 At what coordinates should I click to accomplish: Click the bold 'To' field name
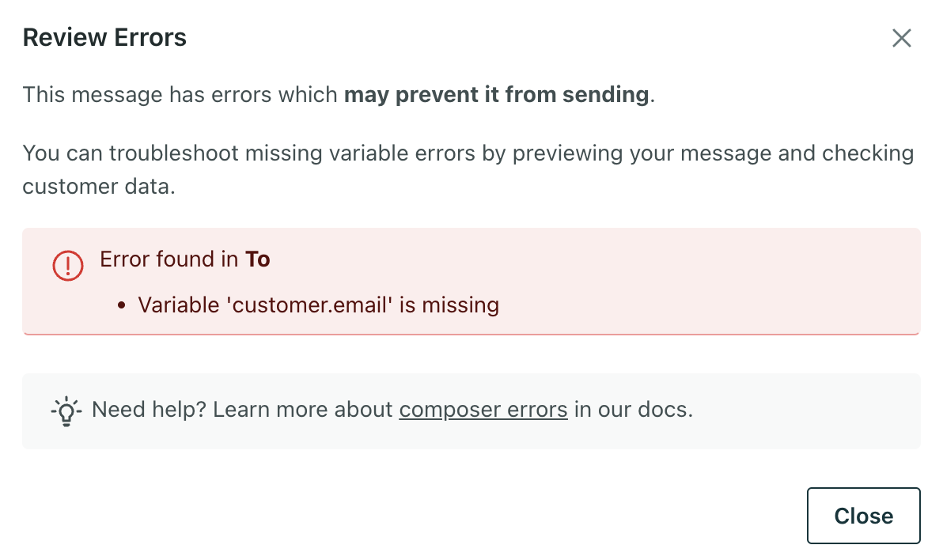(258, 259)
